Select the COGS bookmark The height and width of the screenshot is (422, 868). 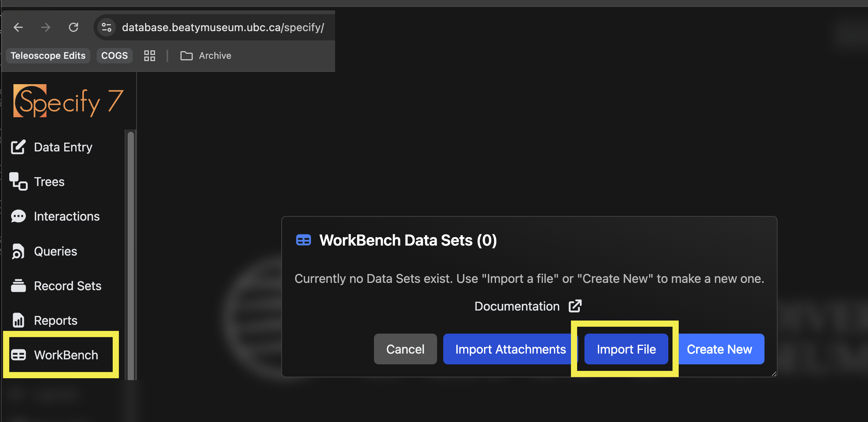click(x=114, y=56)
